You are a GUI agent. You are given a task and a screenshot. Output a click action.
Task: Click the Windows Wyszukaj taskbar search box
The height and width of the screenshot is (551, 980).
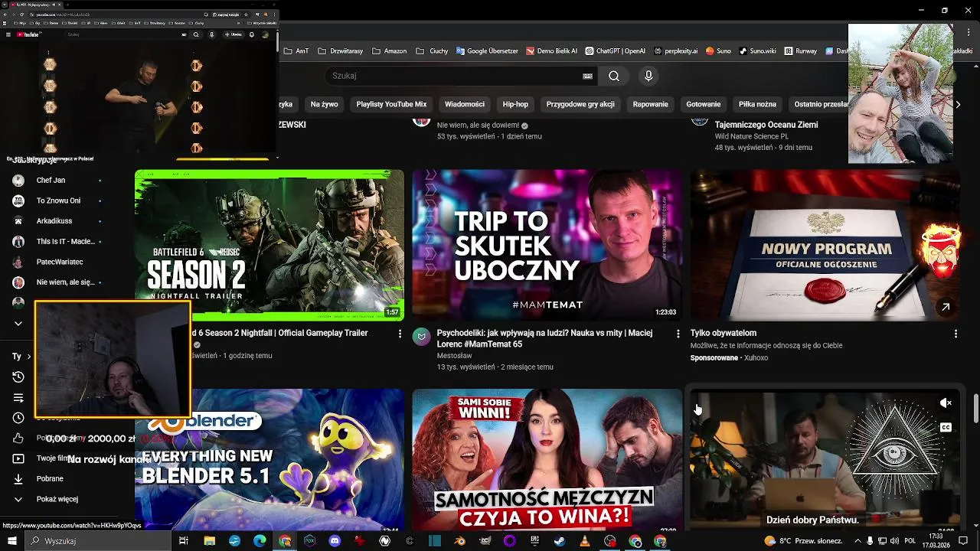coord(98,541)
